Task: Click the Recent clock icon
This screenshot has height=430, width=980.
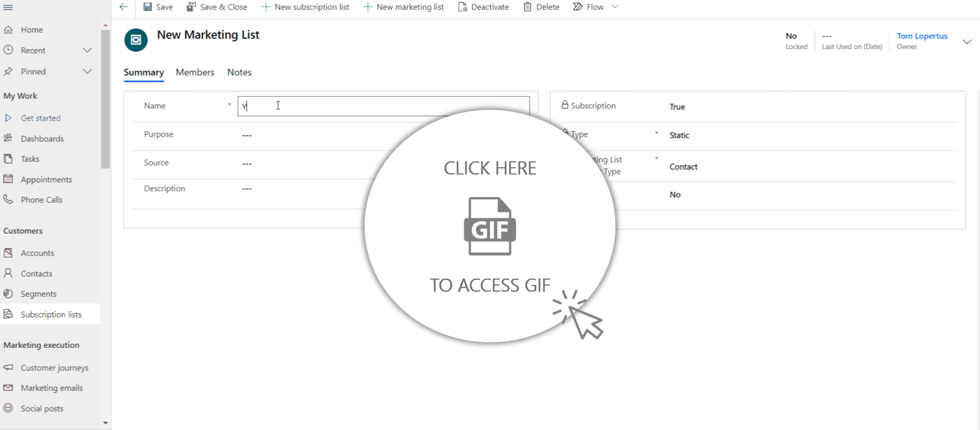Action: (x=8, y=50)
